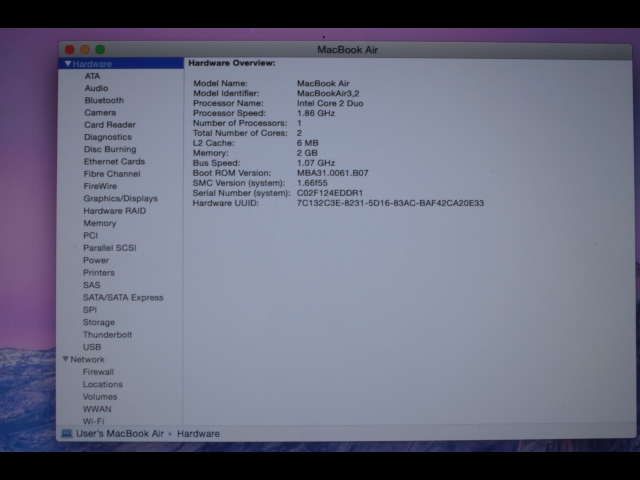Select Hardware RAID in the sidebar
This screenshot has height=480, width=640.
[x=114, y=211]
